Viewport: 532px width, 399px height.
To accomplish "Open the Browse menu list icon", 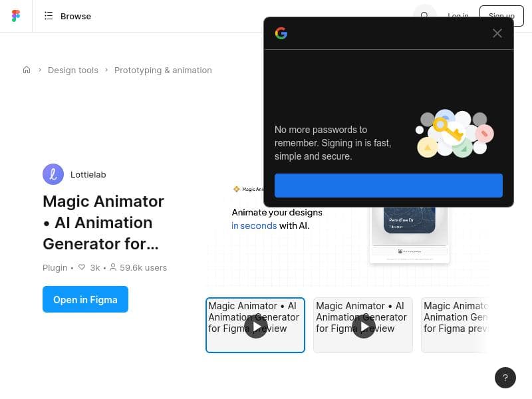I will click(49, 16).
